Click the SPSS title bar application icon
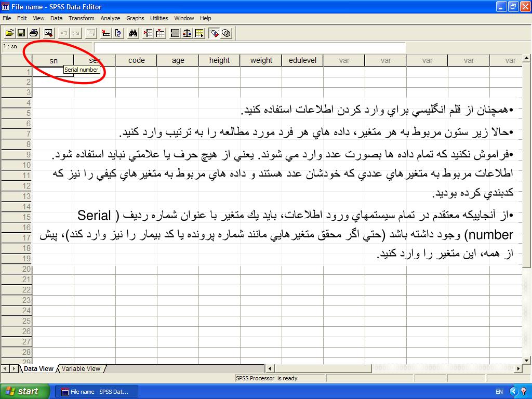 5,7
